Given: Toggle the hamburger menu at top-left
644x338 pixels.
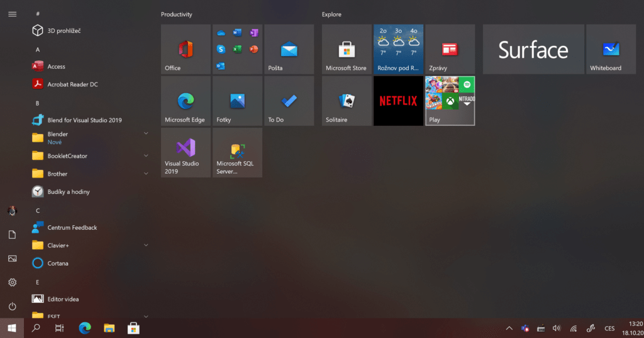Looking at the screenshot, I should pyautogui.click(x=12, y=14).
